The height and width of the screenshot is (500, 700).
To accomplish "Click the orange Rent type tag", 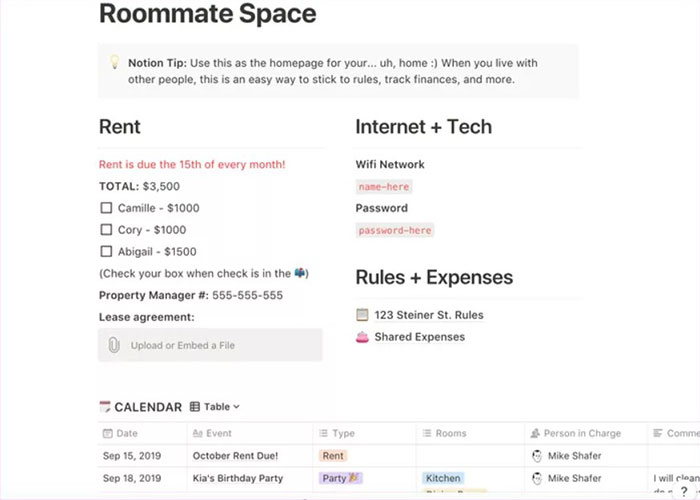I will (332, 456).
